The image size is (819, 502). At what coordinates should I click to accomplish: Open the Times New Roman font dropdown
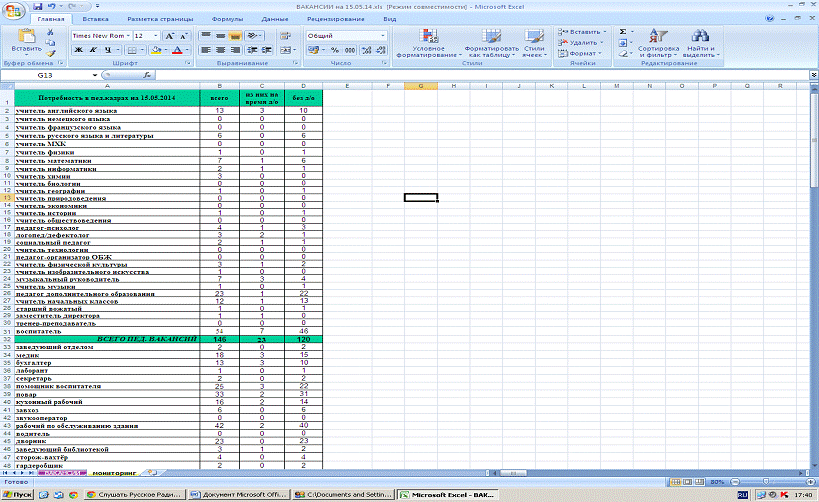pos(126,35)
